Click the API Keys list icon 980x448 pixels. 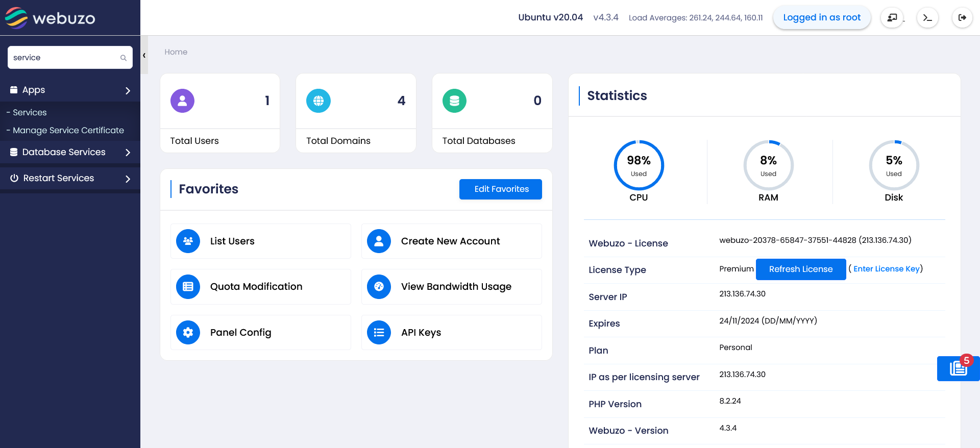tap(379, 333)
